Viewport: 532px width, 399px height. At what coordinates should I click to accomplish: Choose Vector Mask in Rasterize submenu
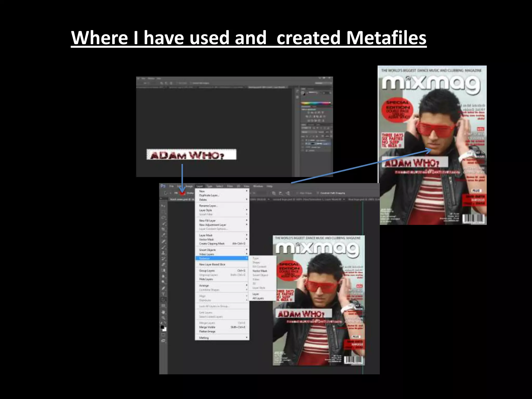coord(263,271)
